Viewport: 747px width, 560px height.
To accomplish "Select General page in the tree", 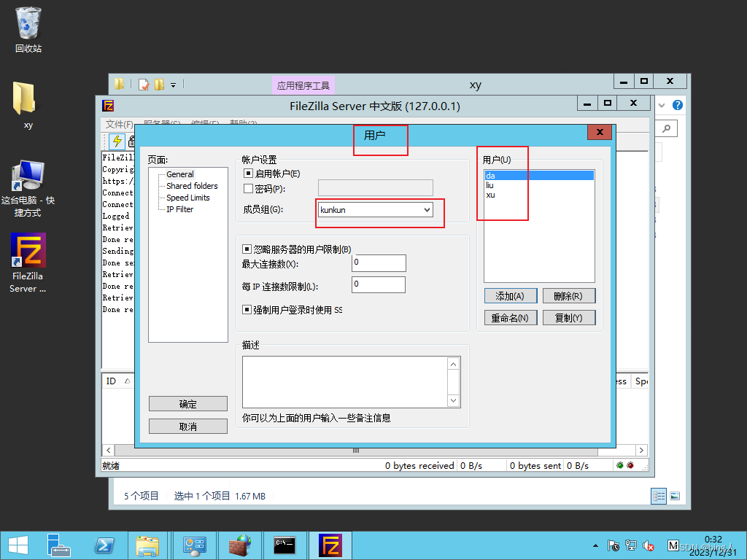I will (180, 174).
